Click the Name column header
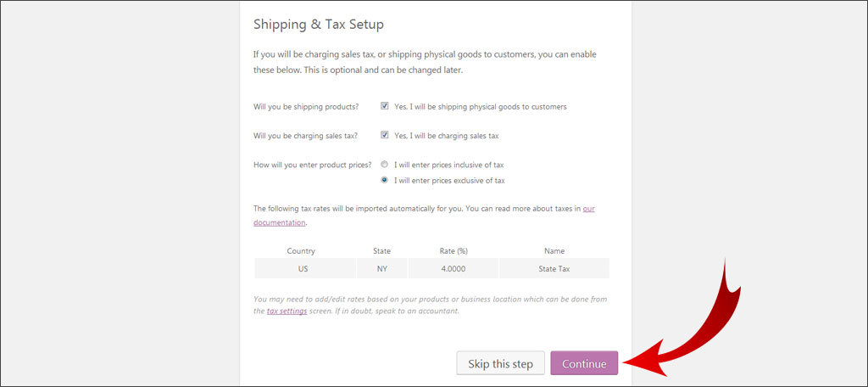 (554, 251)
